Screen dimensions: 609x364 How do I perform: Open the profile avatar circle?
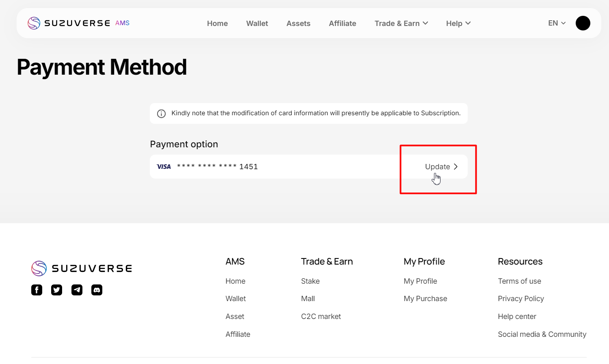pos(583,23)
